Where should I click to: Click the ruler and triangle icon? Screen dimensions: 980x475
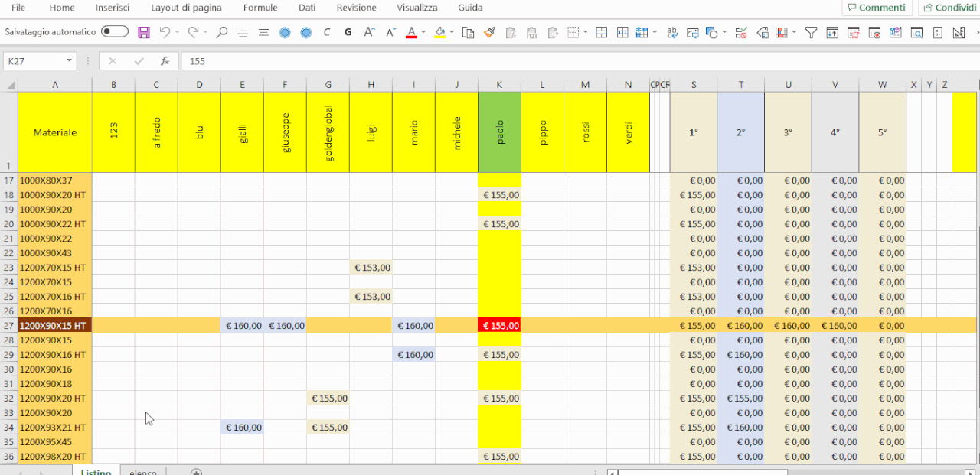[959, 32]
